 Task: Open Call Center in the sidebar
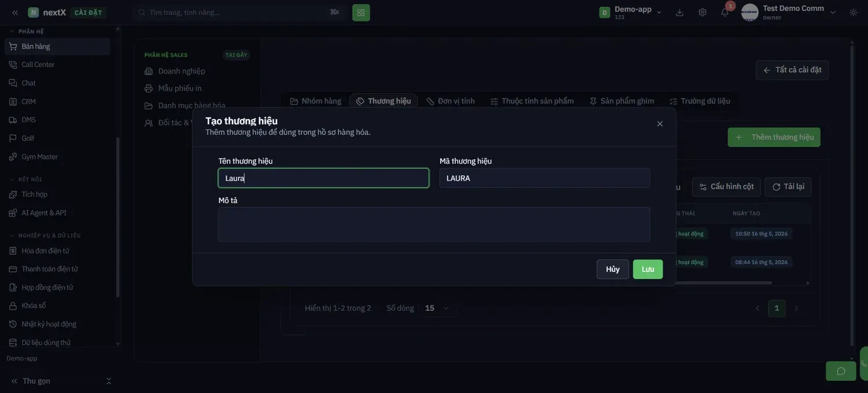pos(57,65)
